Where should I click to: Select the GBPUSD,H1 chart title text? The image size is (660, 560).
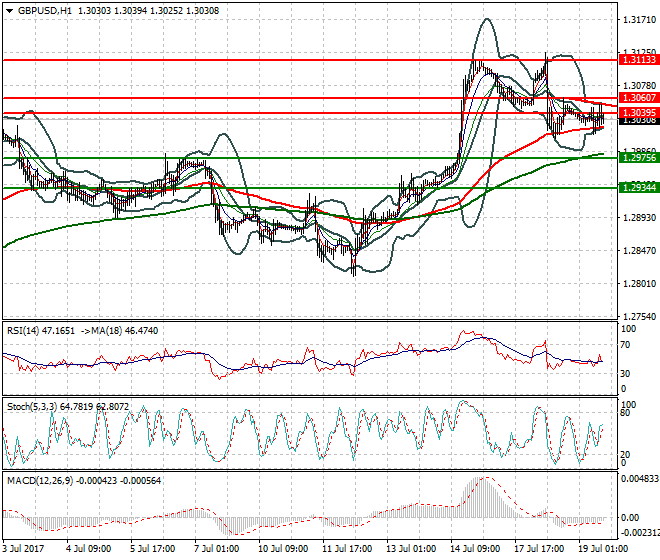pos(45,11)
